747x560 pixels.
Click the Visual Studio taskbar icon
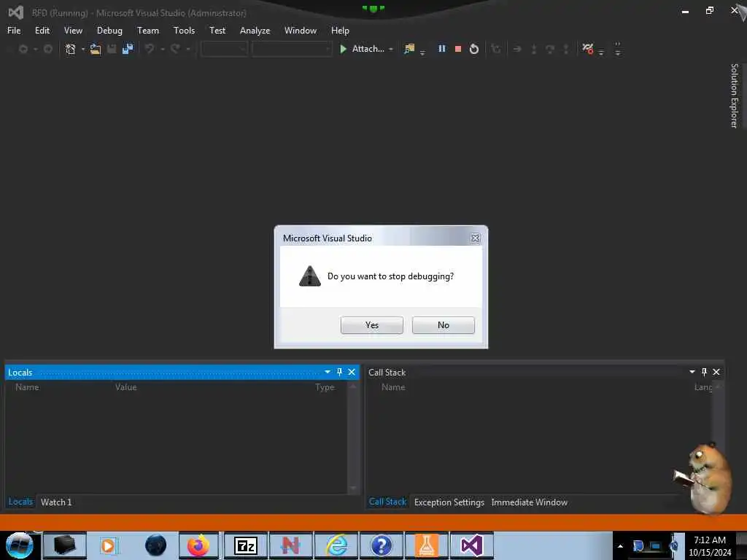click(472, 545)
